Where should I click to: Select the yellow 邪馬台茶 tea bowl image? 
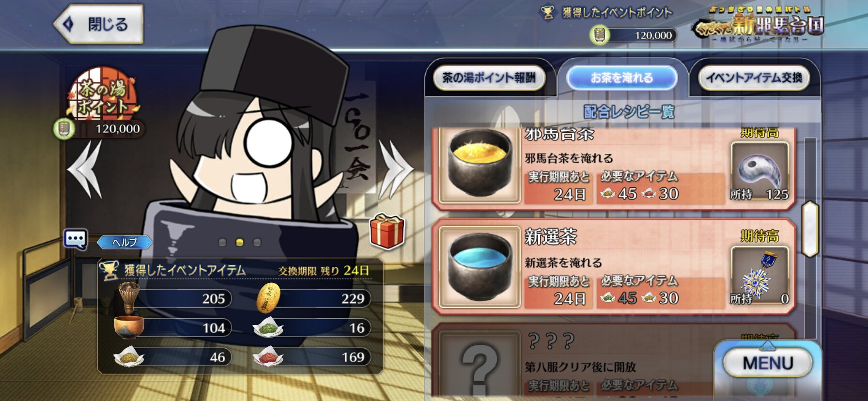479,165
